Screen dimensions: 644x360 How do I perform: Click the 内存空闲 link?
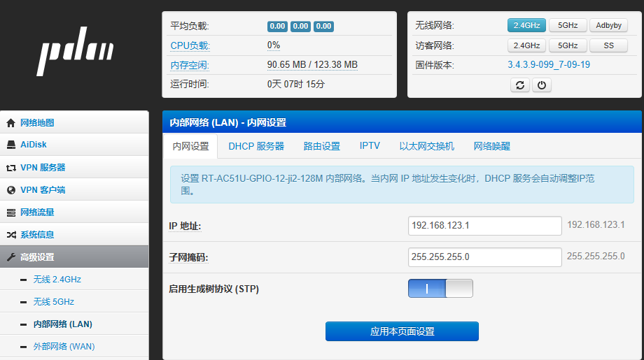coord(190,65)
